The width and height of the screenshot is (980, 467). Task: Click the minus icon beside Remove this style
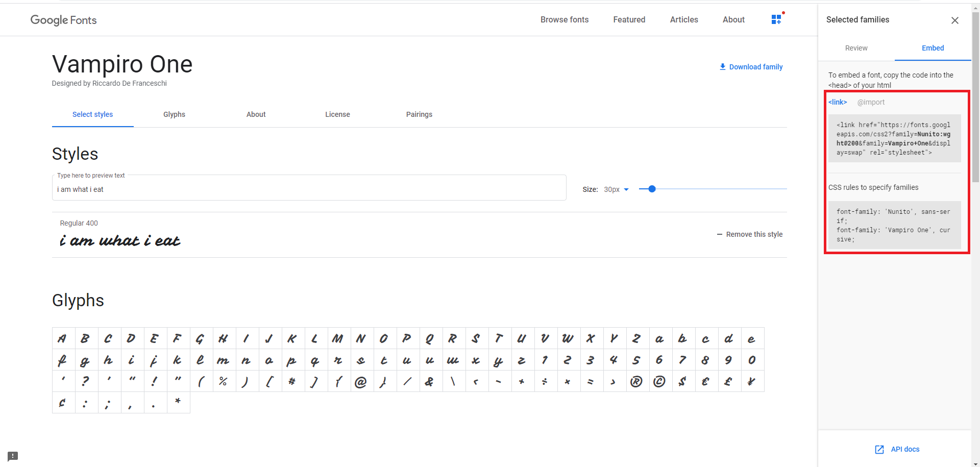pyautogui.click(x=720, y=234)
